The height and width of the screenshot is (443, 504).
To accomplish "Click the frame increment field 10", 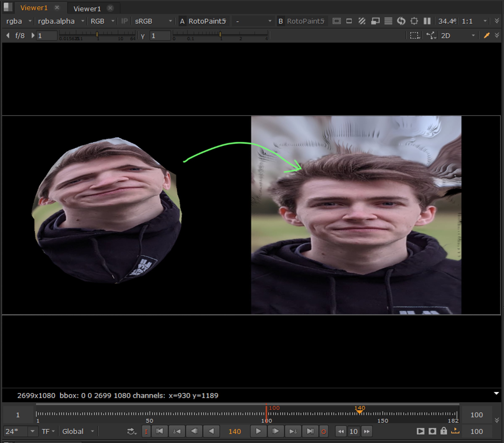I will pyautogui.click(x=354, y=431).
